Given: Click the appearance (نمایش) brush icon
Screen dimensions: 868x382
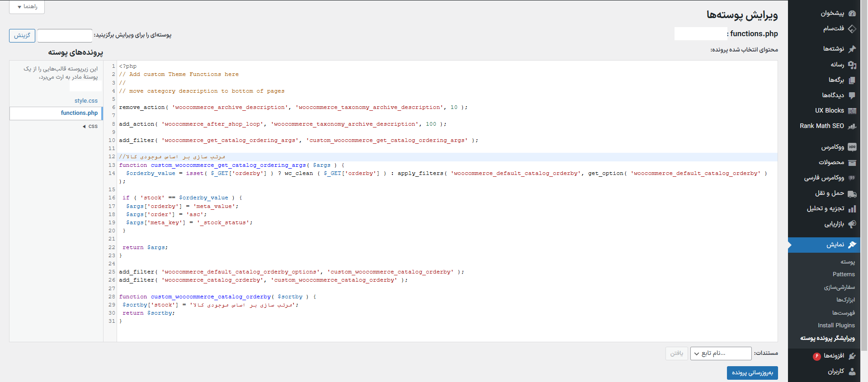Looking at the screenshot, I should tap(852, 245).
